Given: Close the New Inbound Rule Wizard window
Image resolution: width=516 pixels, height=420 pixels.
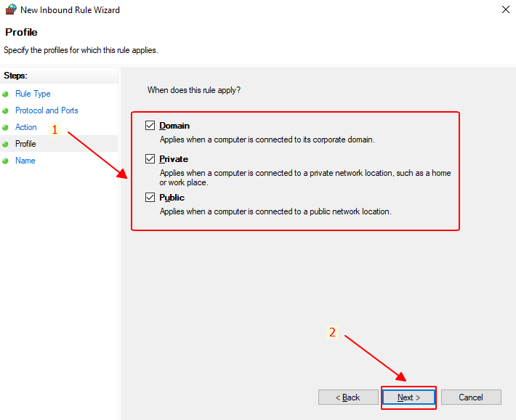Looking at the screenshot, I should coord(506,9).
